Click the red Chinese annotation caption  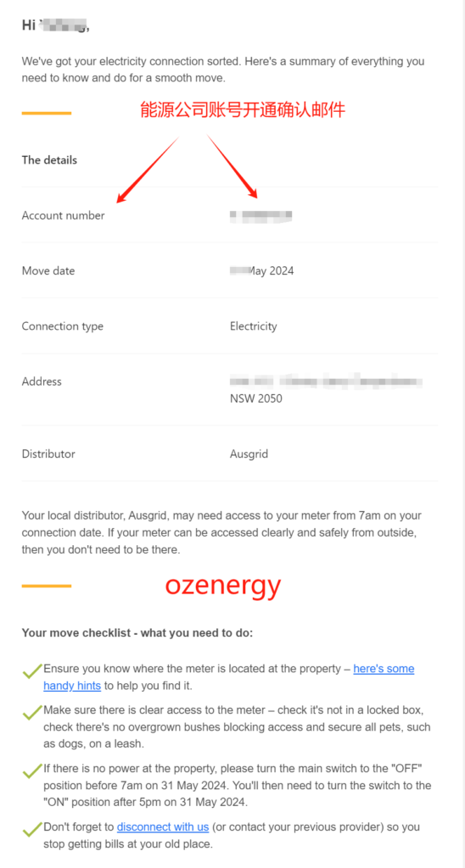[243, 109]
